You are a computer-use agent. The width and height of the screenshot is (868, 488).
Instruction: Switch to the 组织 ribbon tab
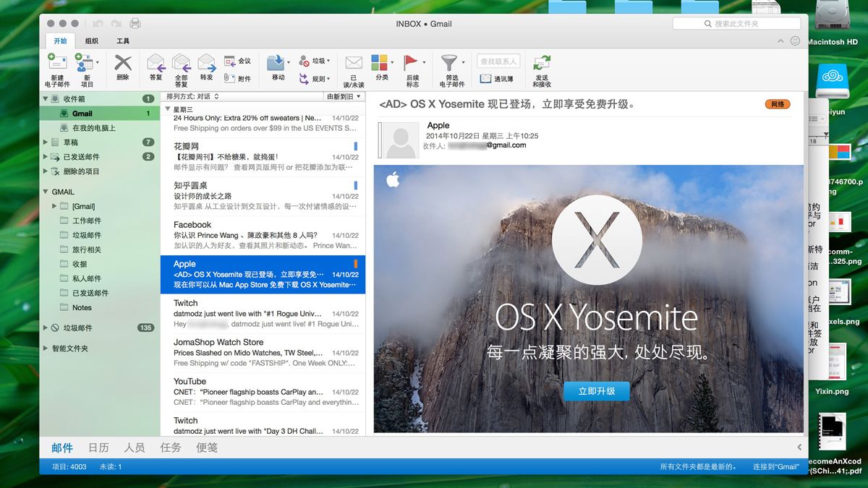91,41
